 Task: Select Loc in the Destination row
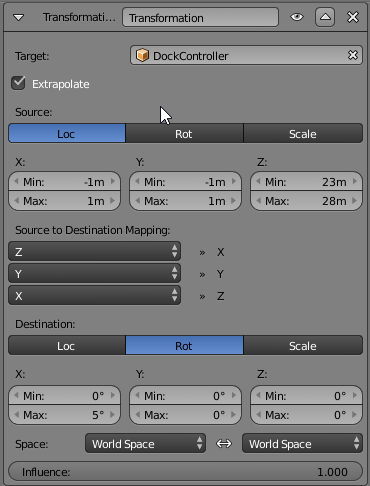click(x=67, y=346)
